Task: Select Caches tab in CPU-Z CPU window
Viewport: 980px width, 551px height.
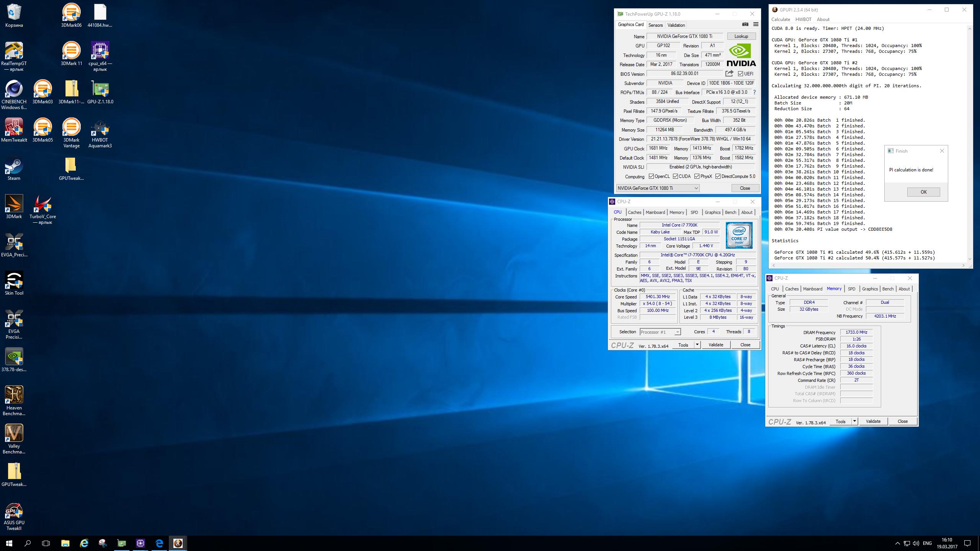Action: coord(634,212)
